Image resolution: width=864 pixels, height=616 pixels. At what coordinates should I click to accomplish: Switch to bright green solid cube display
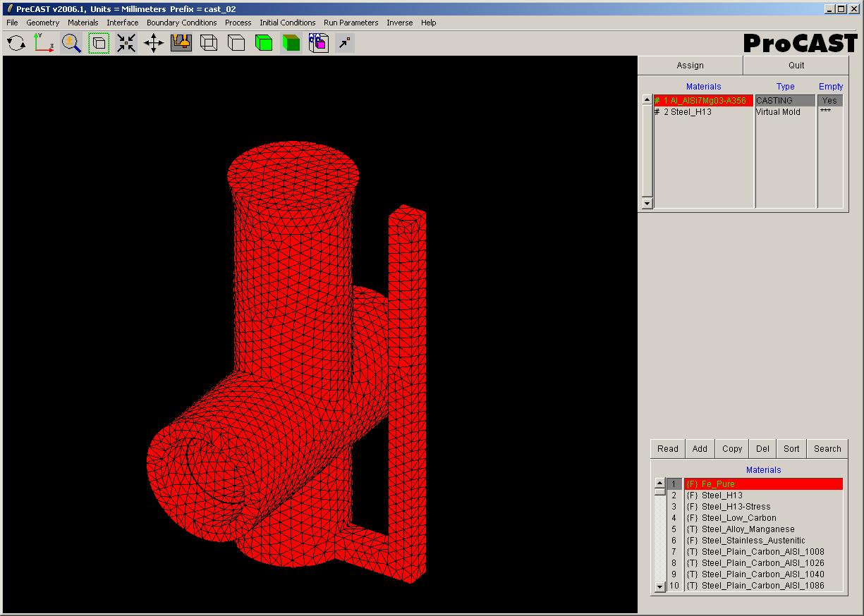pos(264,44)
